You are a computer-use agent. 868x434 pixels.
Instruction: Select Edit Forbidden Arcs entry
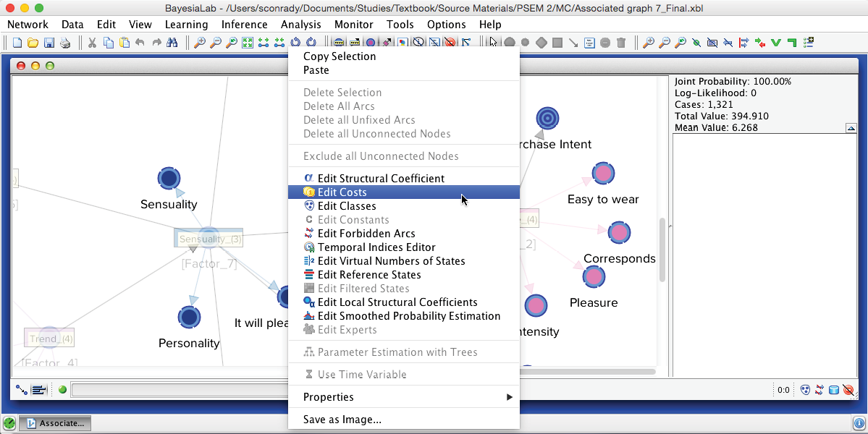[403, 234]
